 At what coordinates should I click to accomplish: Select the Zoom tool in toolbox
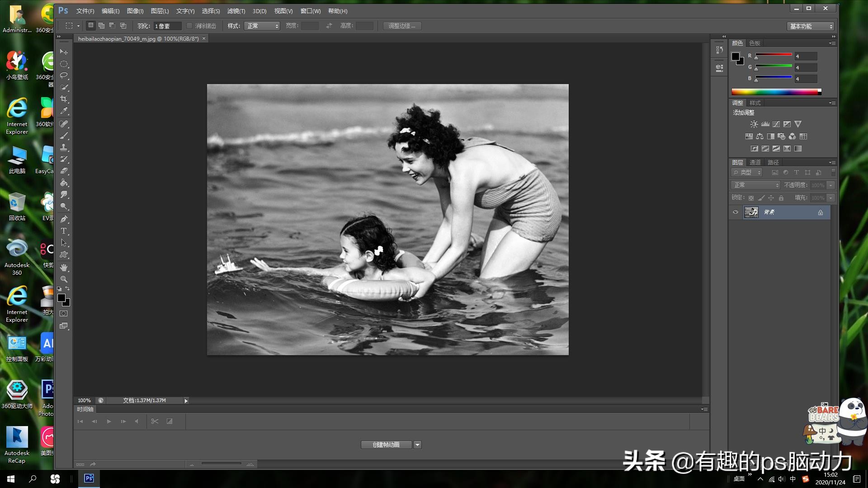[64, 279]
